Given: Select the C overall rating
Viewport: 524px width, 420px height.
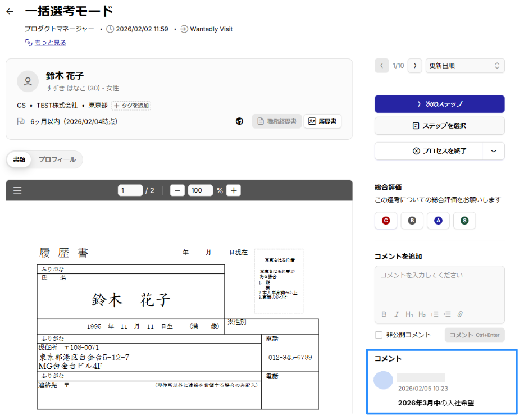Looking at the screenshot, I should 386,221.
